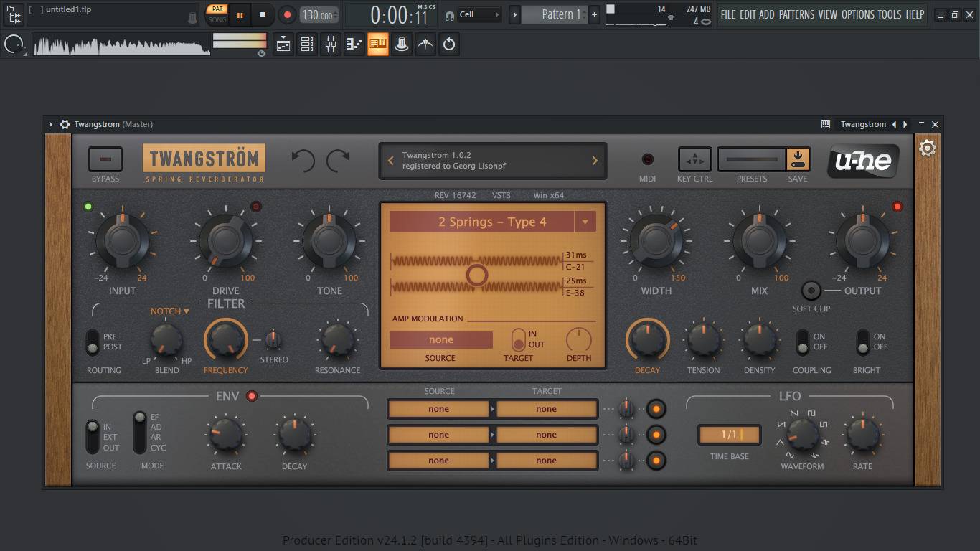
Task: Toggle the COUPLING on/off switch
Action: [x=803, y=342]
